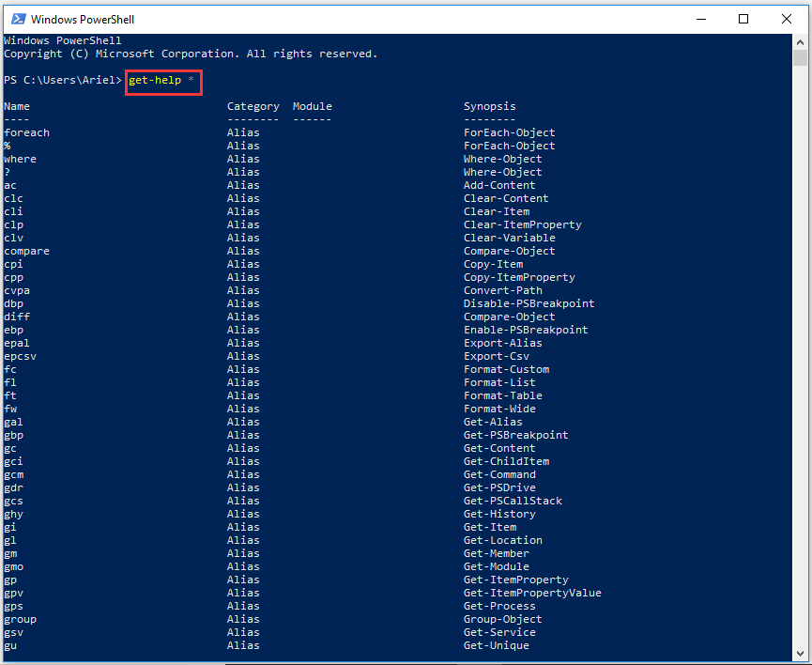This screenshot has height=665, width=812.
Task: Click the 'compare' alias name
Action: 27,252
